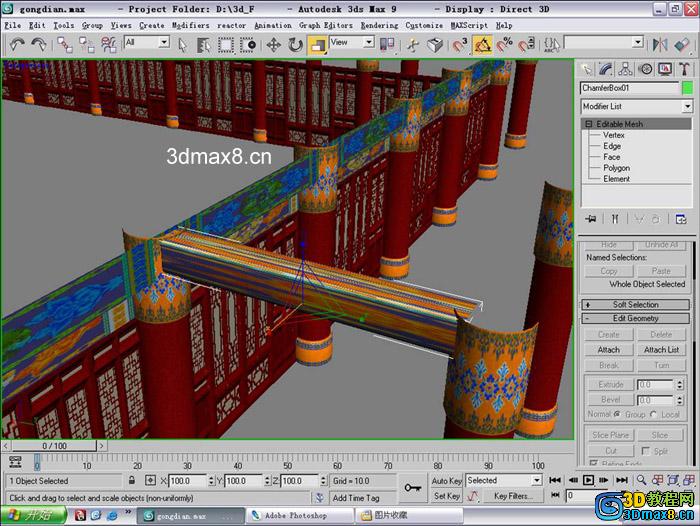
Task: Collapse the Editable Mesh stack entry
Action: [588, 124]
